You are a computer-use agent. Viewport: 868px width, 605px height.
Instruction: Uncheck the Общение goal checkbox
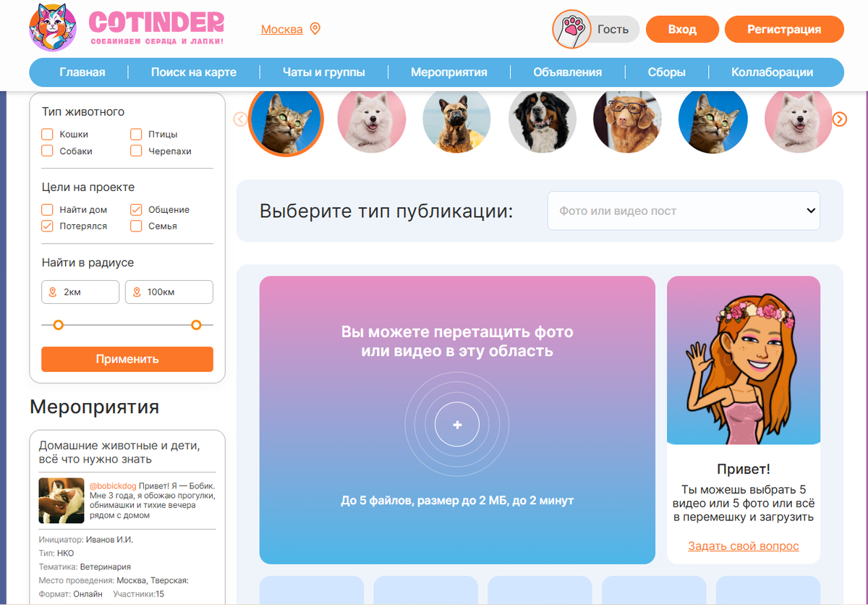(136, 209)
